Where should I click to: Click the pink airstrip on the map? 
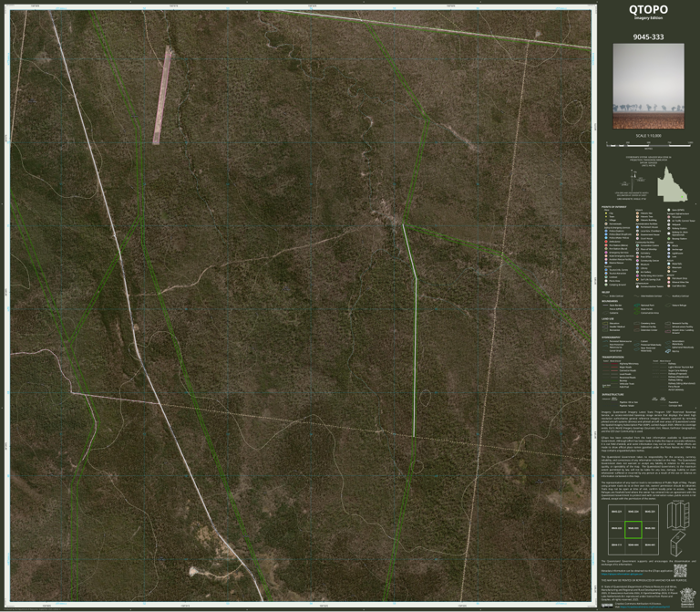(162, 95)
